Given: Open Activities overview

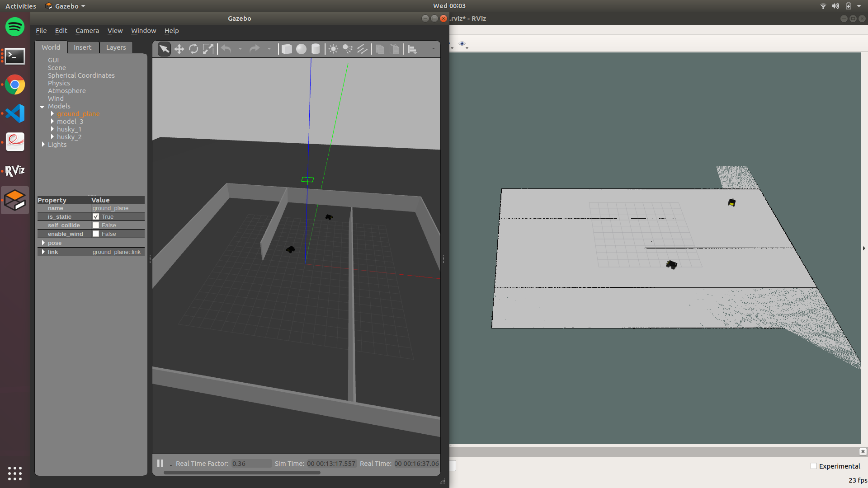Looking at the screenshot, I should point(21,6).
